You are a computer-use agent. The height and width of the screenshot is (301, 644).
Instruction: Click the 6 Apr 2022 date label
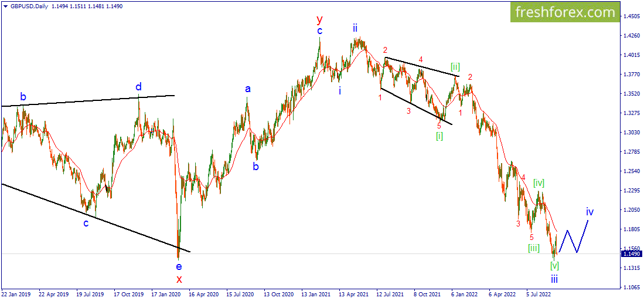coord(503,295)
